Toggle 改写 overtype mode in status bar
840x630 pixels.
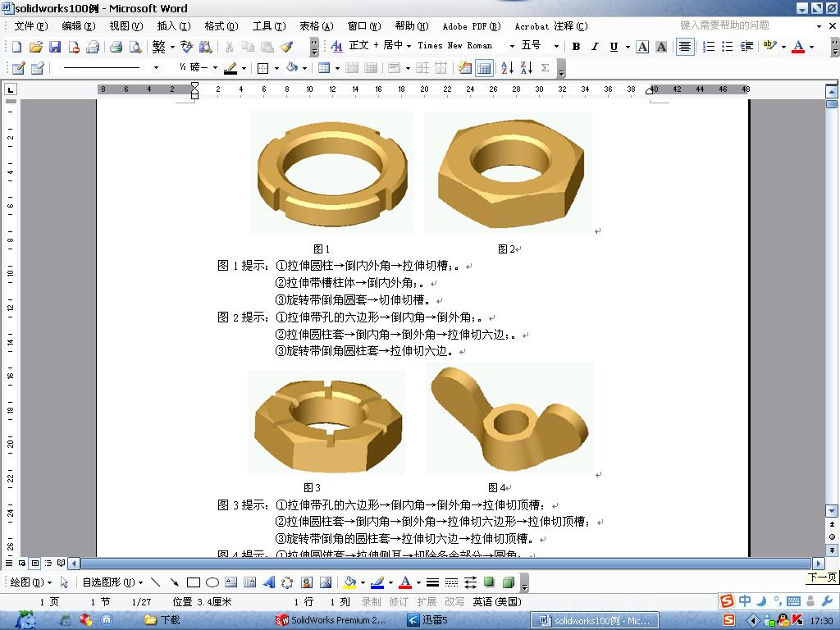pyautogui.click(x=454, y=601)
